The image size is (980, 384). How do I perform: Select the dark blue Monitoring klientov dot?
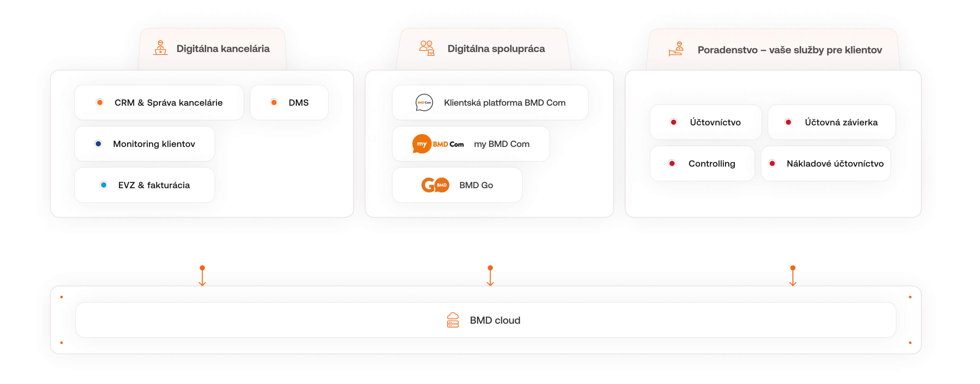pos(98,144)
